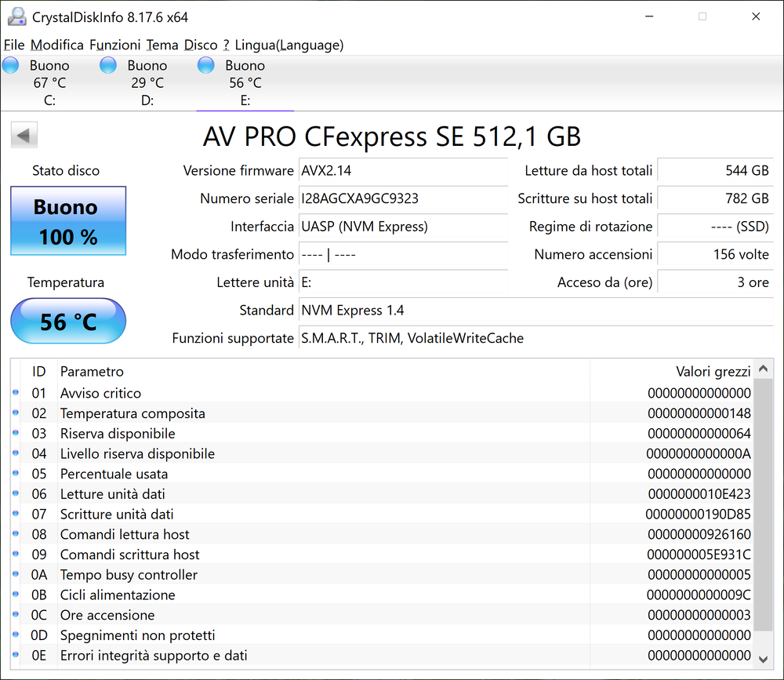784x680 pixels.
Task: Click raw value 0000000010E423
Action: pos(699,494)
